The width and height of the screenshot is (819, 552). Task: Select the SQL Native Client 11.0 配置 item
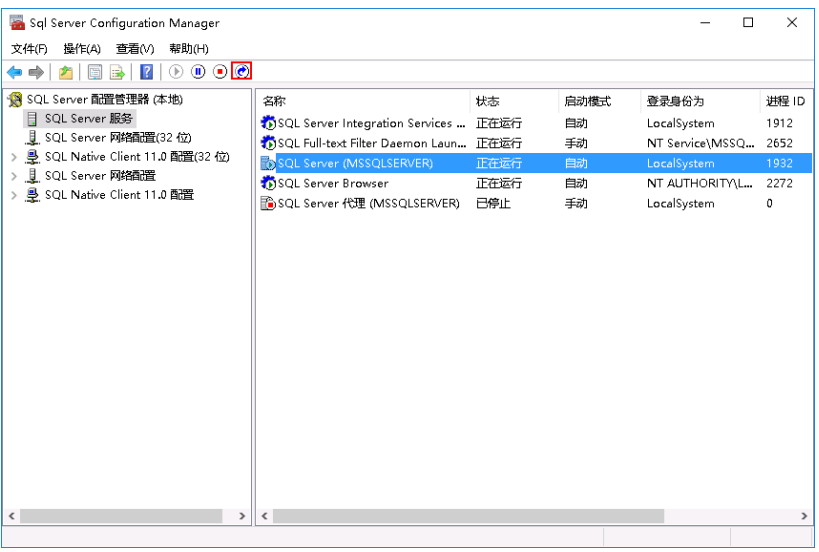click(x=120, y=195)
